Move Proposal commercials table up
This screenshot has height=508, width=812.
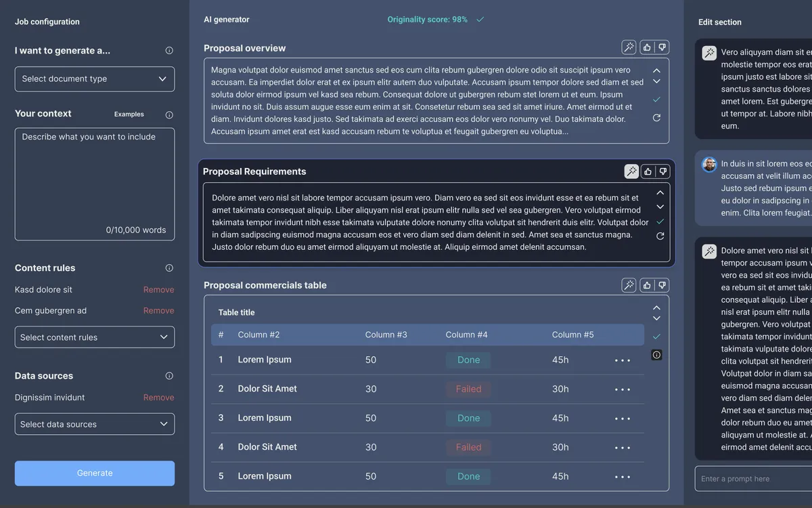pyautogui.click(x=656, y=308)
